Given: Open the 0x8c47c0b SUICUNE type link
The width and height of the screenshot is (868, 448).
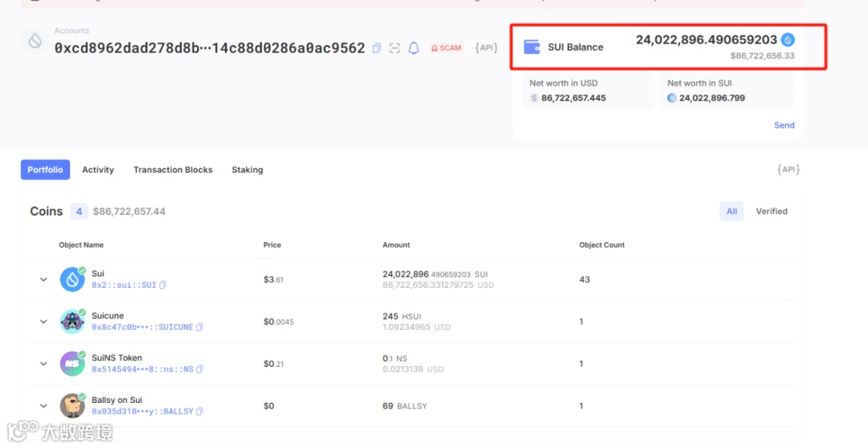Looking at the screenshot, I should coord(142,327).
